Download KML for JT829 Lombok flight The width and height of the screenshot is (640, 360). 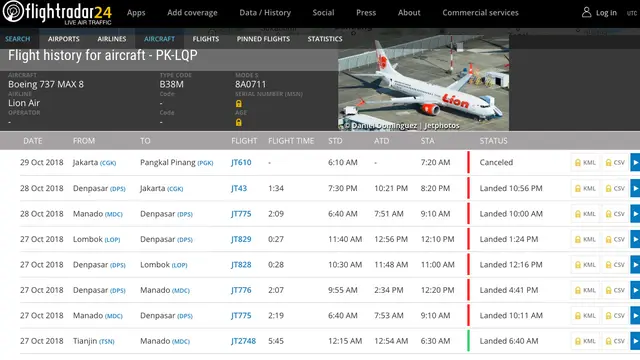[x=585, y=239]
